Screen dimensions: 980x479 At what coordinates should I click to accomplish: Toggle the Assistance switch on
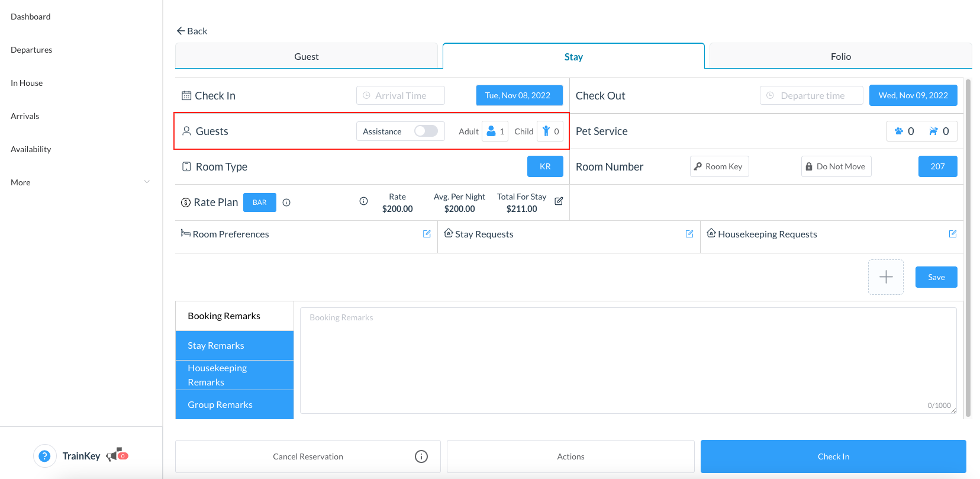425,131
